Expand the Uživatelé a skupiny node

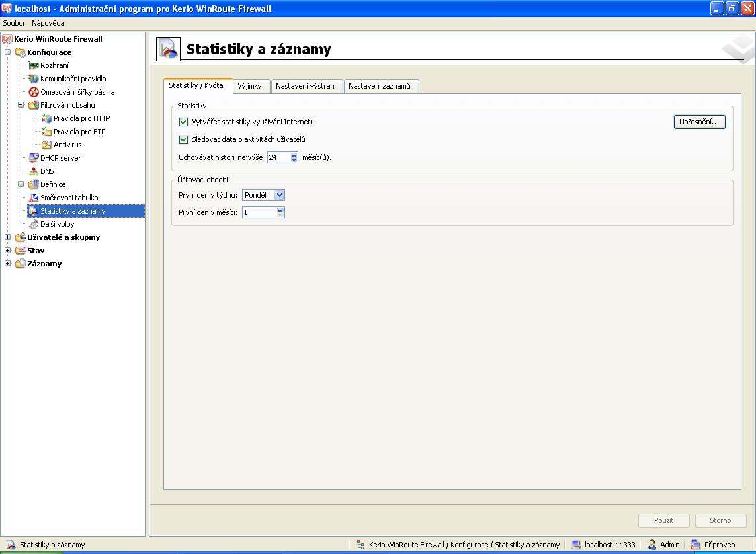(x=8, y=237)
